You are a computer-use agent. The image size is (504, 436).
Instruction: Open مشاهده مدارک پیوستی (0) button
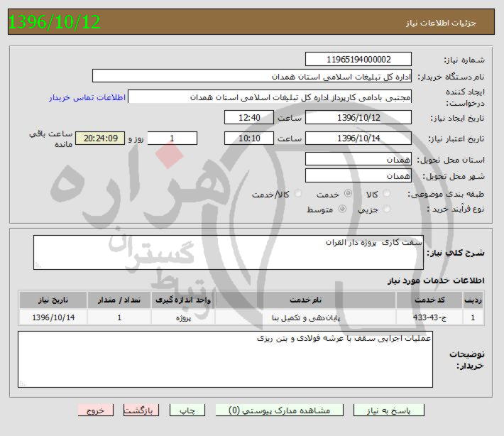pos(279,410)
